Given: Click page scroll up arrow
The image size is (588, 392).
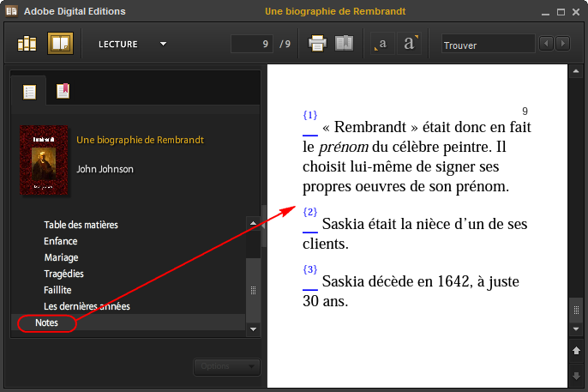Looking at the screenshot, I should click(576, 71).
